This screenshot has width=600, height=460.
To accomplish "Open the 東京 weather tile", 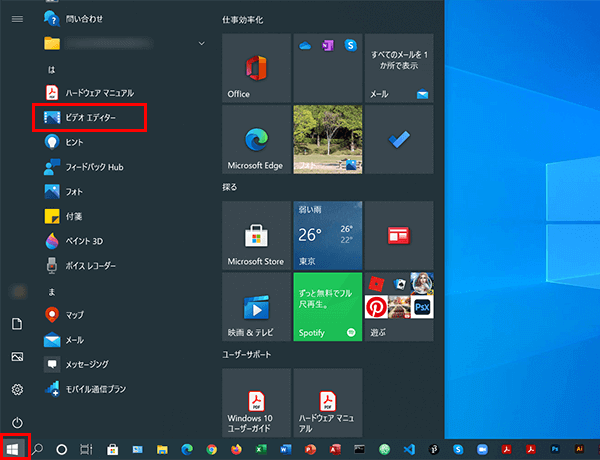I will [x=328, y=235].
